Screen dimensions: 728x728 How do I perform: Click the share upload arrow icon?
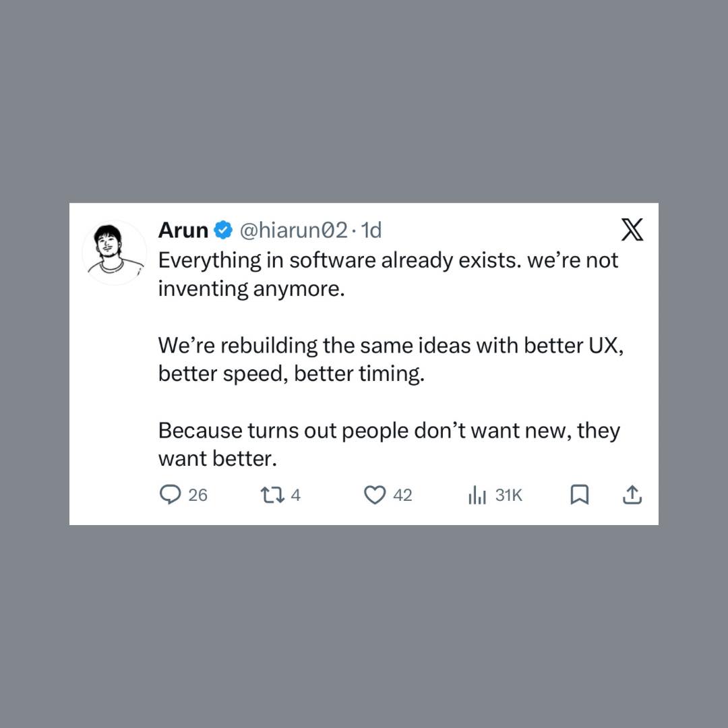pyautogui.click(x=631, y=495)
